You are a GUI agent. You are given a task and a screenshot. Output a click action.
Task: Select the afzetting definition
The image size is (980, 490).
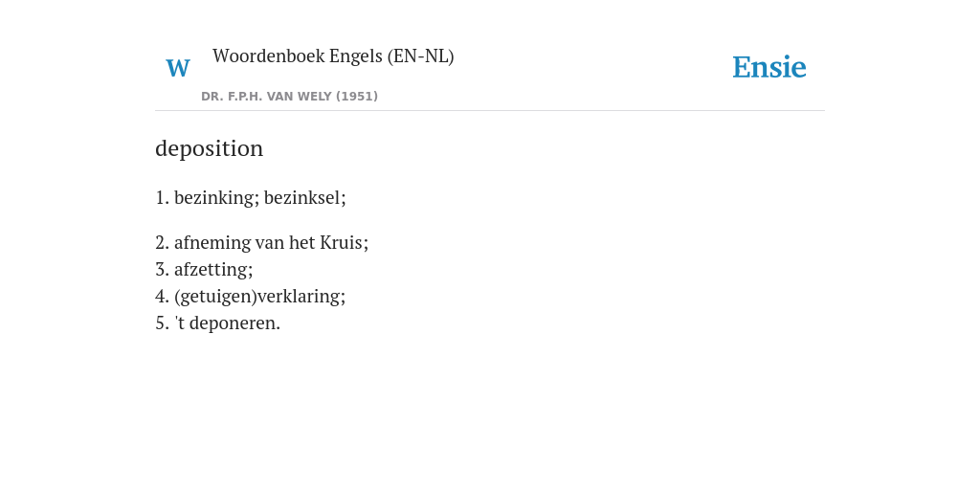click(213, 269)
